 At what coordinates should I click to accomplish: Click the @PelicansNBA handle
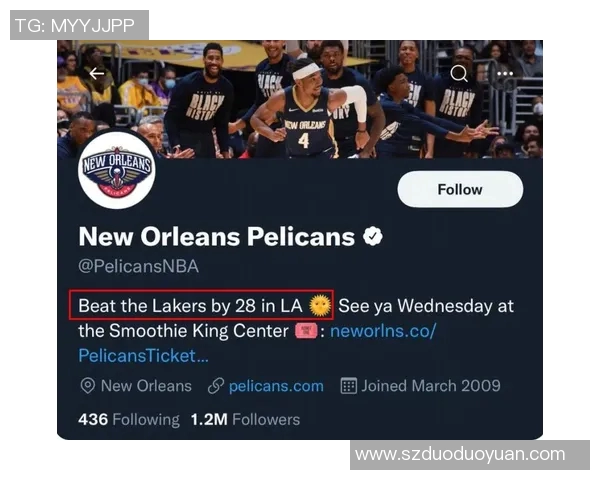(x=138, y=266)
